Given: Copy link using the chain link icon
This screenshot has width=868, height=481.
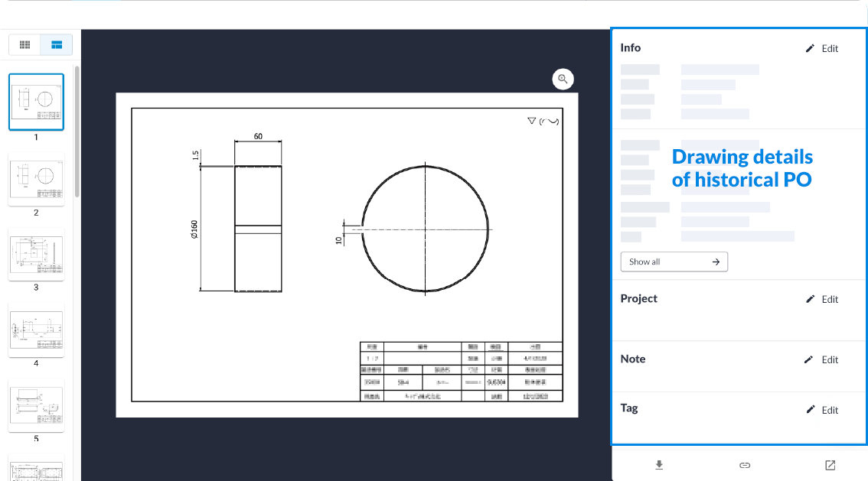Looking at the screenshot, I should tap(745, 466).
